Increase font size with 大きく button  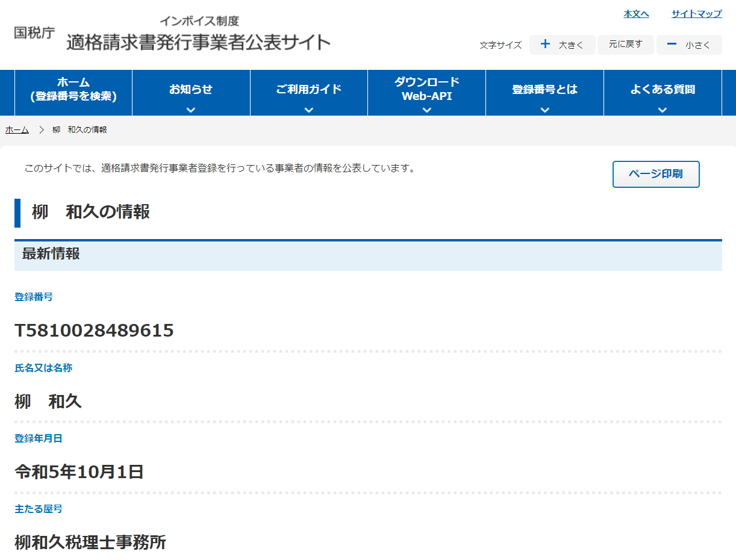pyautogui.click(x=562, y=45)
